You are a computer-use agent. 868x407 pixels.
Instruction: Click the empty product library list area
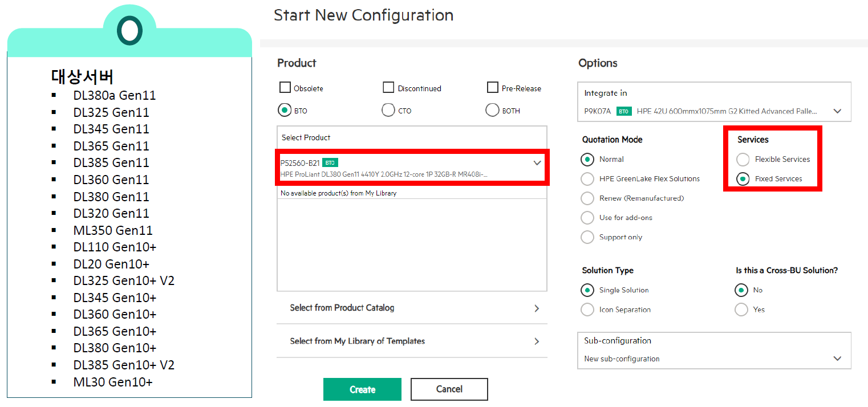click(412, 245)
